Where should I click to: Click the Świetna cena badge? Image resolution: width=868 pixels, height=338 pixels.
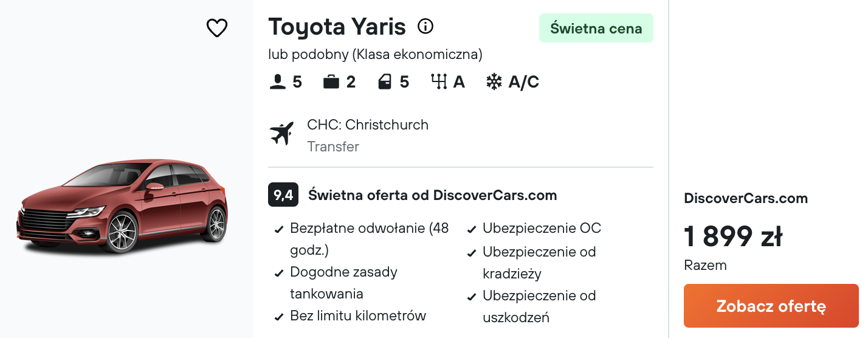(x=596, y=28)
